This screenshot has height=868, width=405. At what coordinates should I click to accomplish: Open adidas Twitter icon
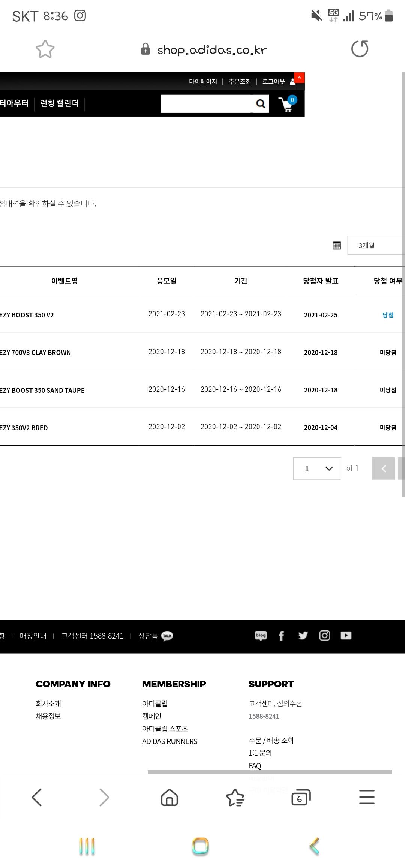tap(303, 636)
